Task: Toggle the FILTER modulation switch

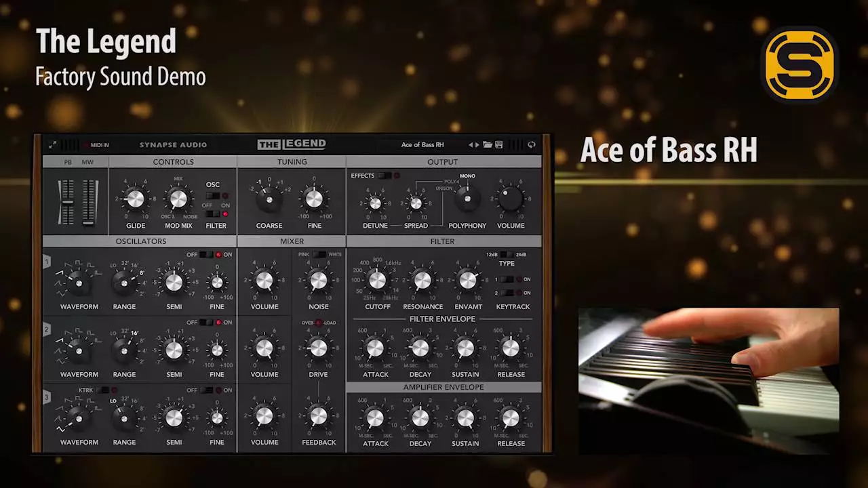Action: (x=213, y=213)
